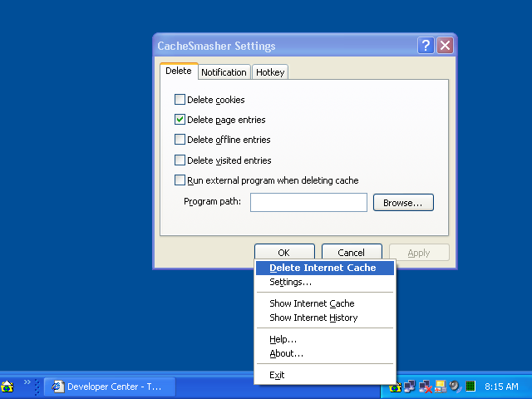Click the dialog's help question mark button
Image resolution: width=532 pixels, height=399 pixels.
click(426, 45)
